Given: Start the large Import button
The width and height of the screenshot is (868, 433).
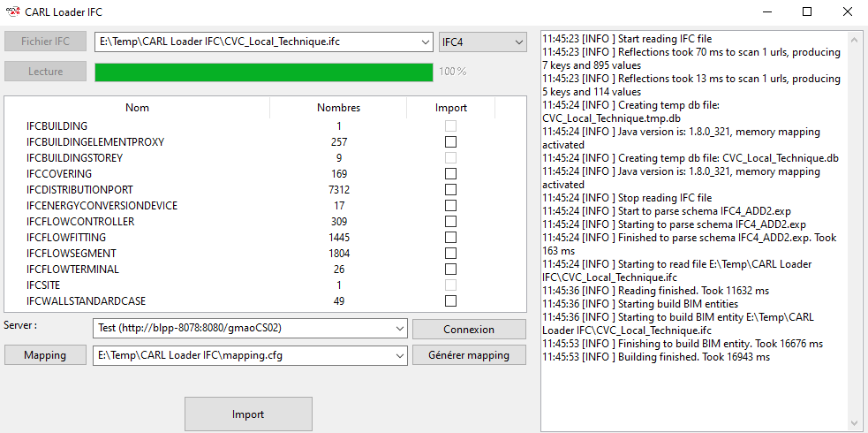Looking at the screenshot, I should [x=248, y=414].
